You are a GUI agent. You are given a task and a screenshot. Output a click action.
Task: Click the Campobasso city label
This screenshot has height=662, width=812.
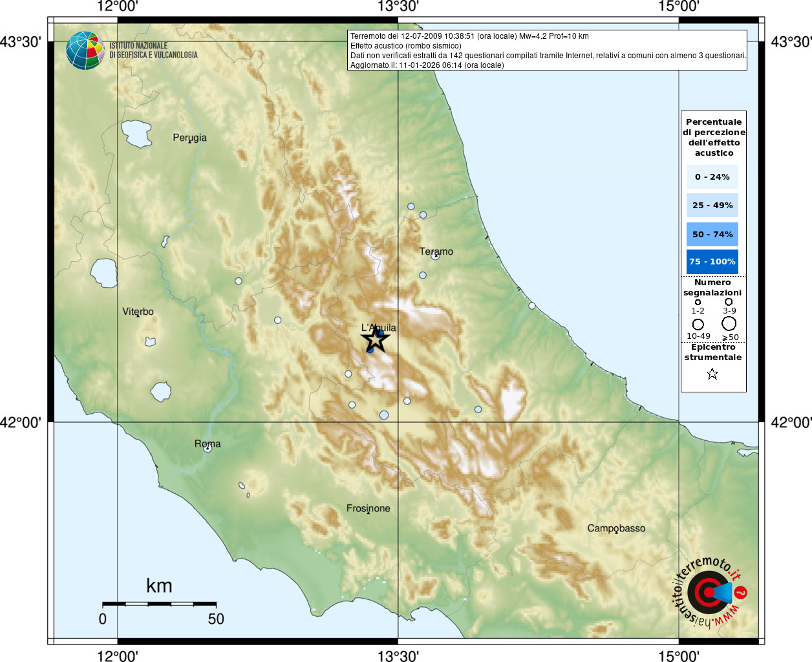click(616, 528)
